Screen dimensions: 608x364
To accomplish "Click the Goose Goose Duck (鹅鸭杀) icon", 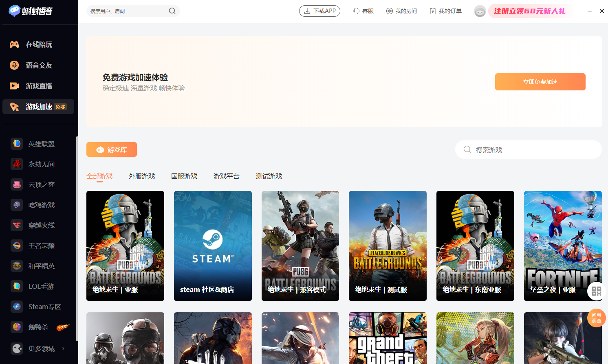I will [x=17, y=327].
